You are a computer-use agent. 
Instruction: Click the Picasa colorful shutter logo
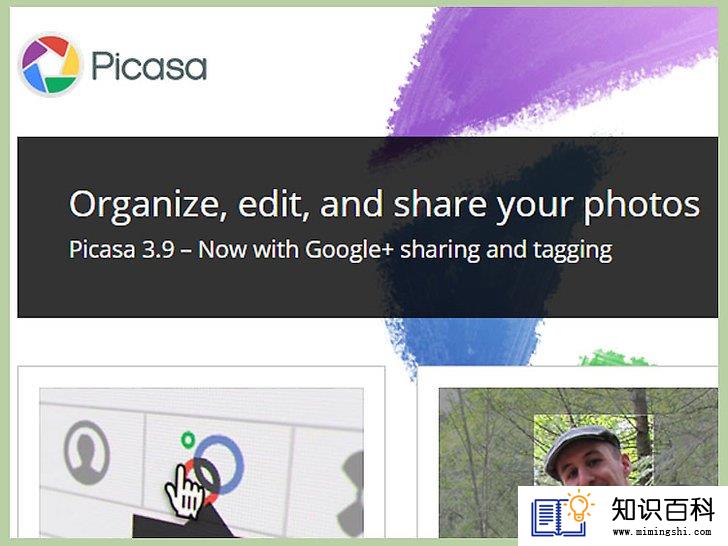point(50,64)
